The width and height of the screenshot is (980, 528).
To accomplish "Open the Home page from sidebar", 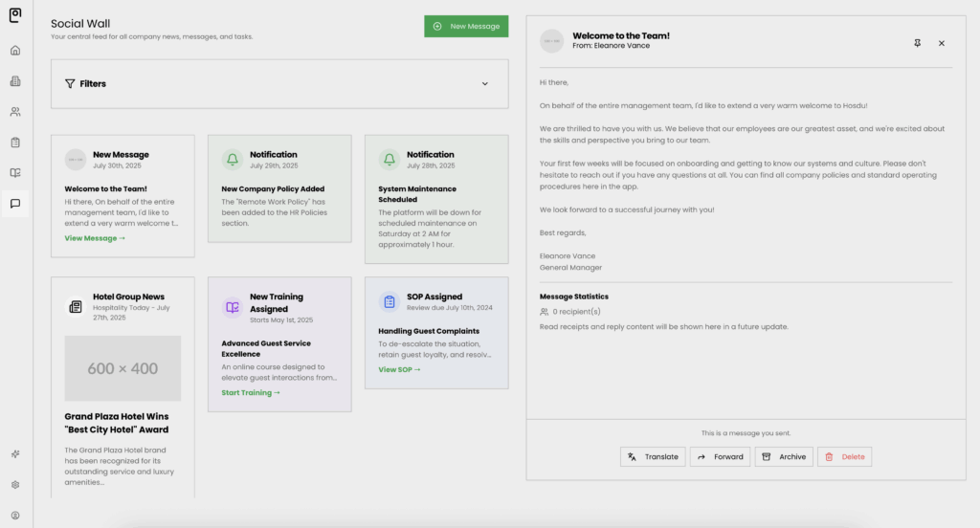I will coord(15,51).
